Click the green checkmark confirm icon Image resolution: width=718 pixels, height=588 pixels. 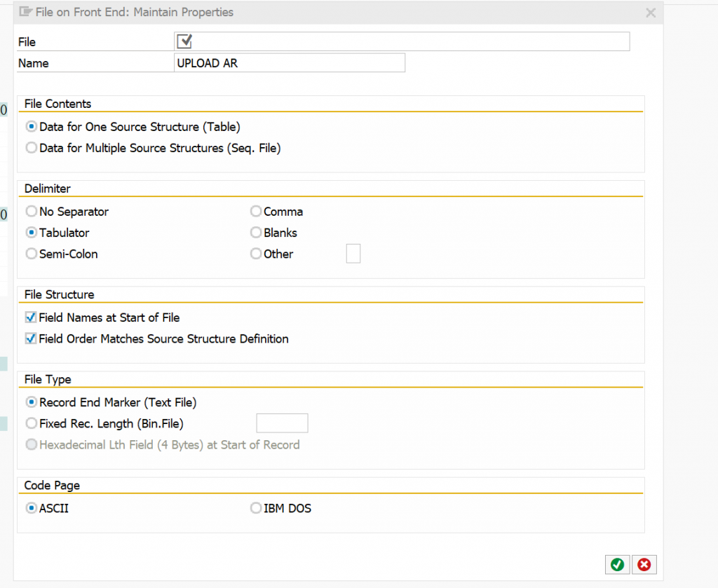pos(617,565)
